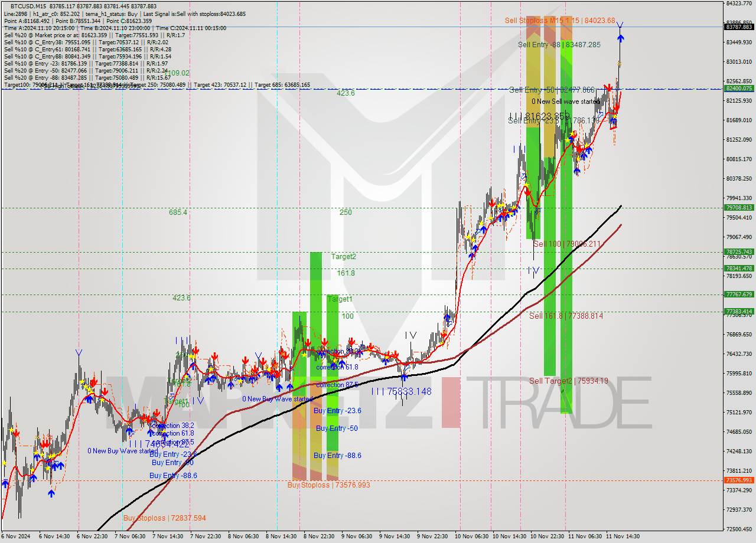Screen dimensions: 756x543
Task: Select the '10 Nov 22:30' time label
Action: pos(546,537)
